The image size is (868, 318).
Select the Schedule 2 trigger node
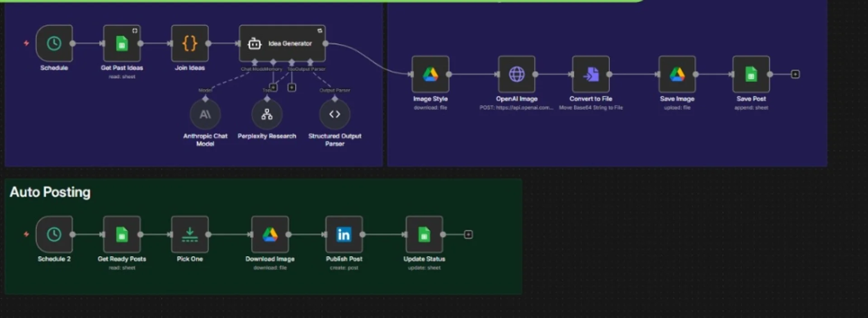[x=54, y=234]
